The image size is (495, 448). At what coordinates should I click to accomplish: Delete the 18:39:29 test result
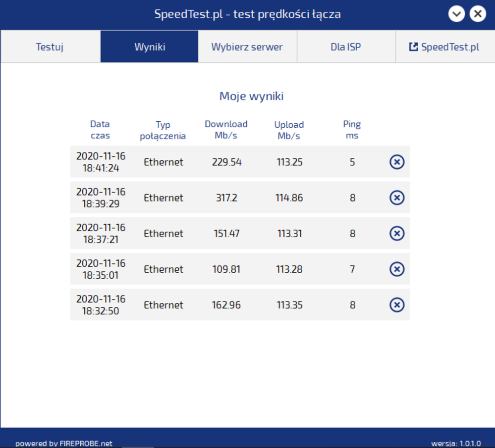pos(397,198)
